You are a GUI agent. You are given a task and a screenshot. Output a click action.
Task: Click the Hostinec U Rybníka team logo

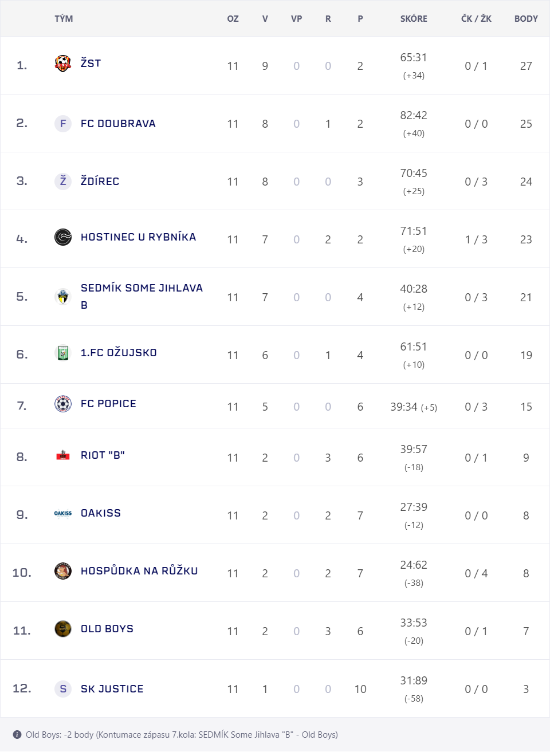click(63, 237)
